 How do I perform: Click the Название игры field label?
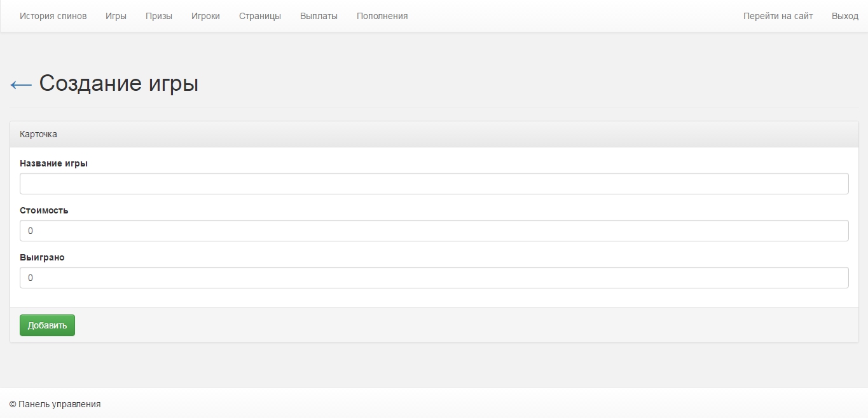[53, 163]
